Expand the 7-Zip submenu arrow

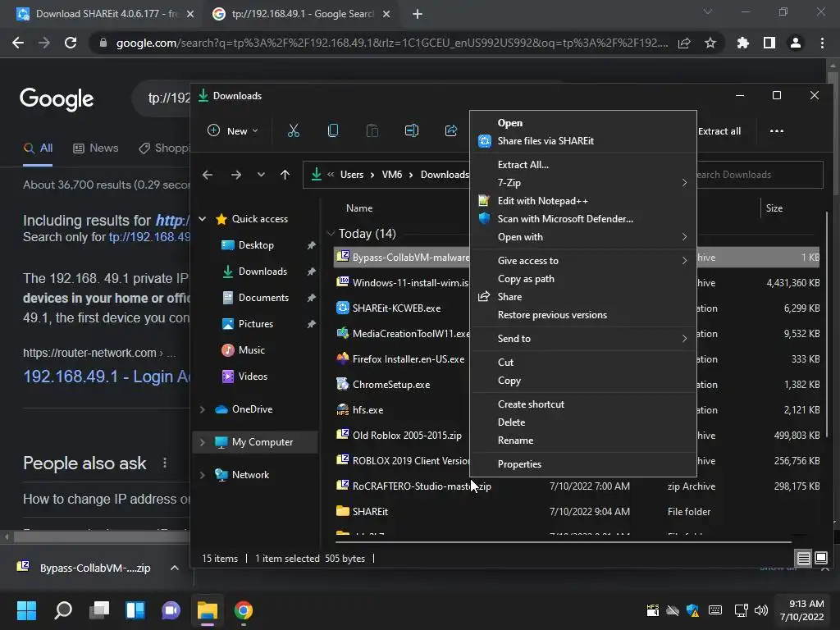coord(684,183)
